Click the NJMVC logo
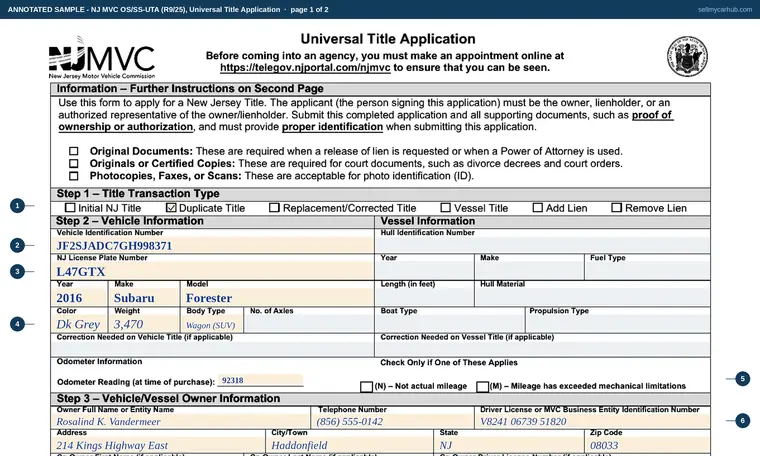This screenshot has height=456, width=760. pyautogui.click(x=102, y=57)
